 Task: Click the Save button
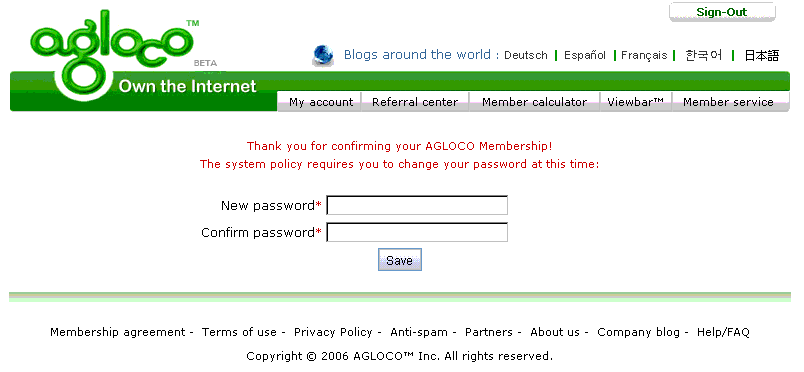[399, 260]
